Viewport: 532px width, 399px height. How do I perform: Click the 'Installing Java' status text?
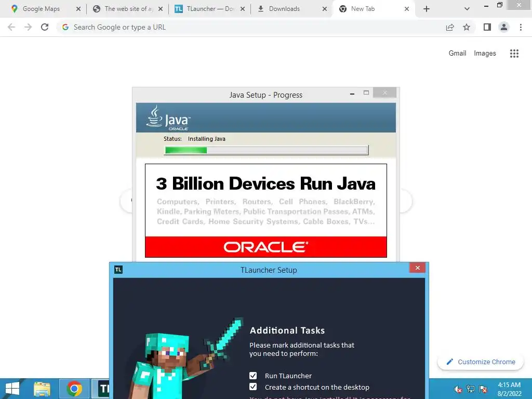(x=207, y=139)
